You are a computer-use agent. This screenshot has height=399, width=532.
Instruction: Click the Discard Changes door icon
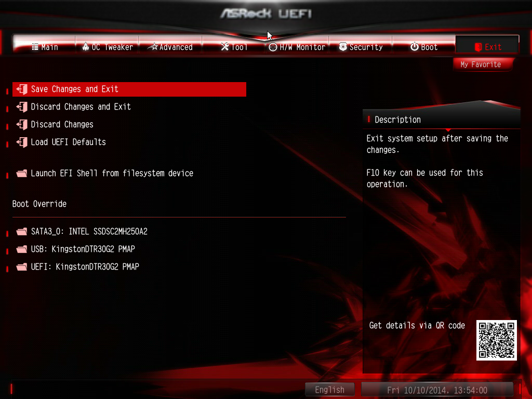tap(22, 125)
